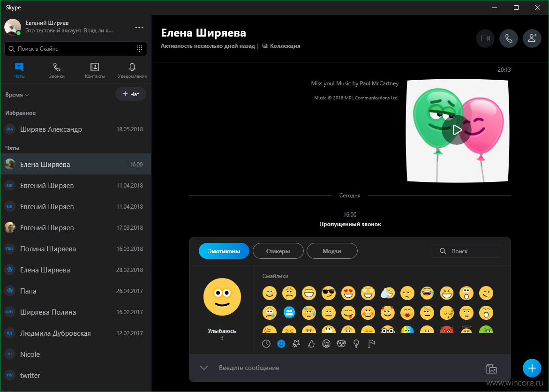Insert the frozen blue-face emoticon
Screen dimensions: 549x392
[289, 313]
